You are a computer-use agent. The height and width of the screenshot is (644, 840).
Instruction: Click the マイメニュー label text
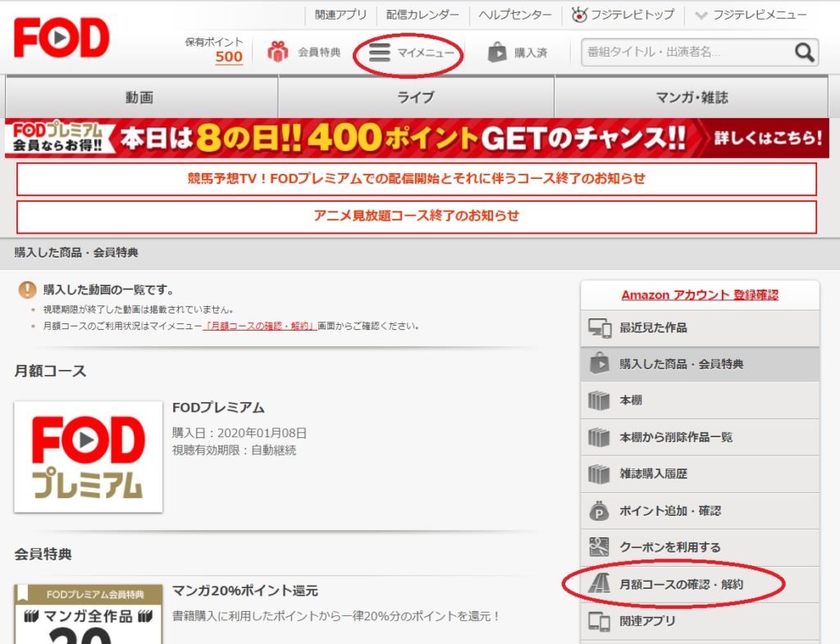[426, 53]
